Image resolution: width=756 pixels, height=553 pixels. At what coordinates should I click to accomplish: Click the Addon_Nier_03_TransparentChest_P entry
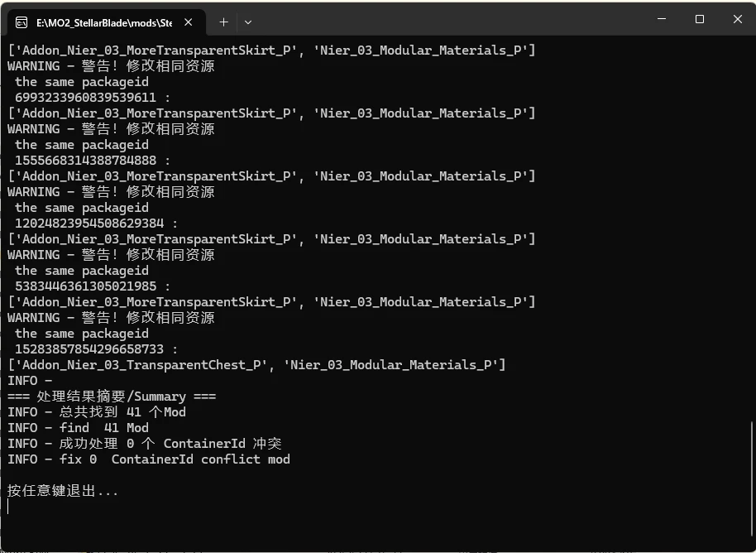[122, 364]
